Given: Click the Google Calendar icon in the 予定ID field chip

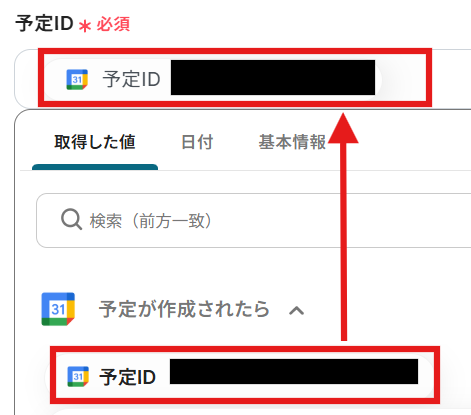Looking at the screenshot, I should pos(77,79).
